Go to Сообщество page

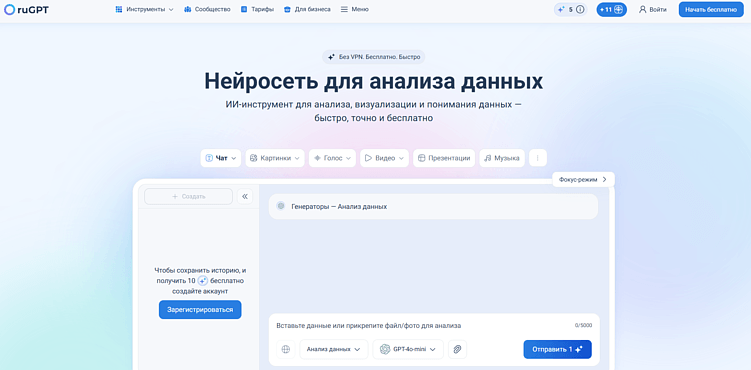coord(207,9)
